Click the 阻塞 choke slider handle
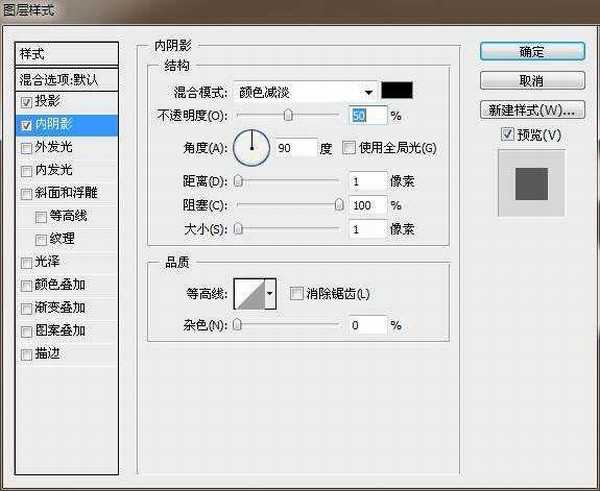The height and width of the screenshot is (491, 600). pyautogui.click(x=339, y=205)
